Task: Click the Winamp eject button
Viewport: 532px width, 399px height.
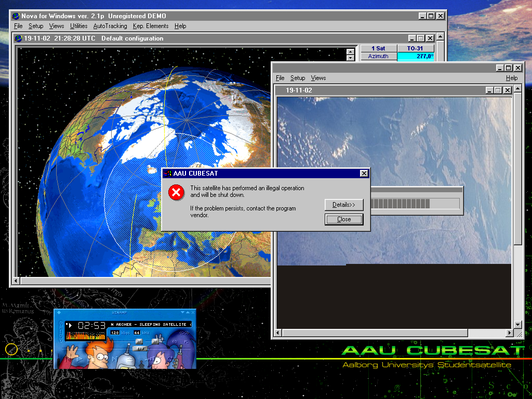Action: pyautogui.click(x=129, y=360)
